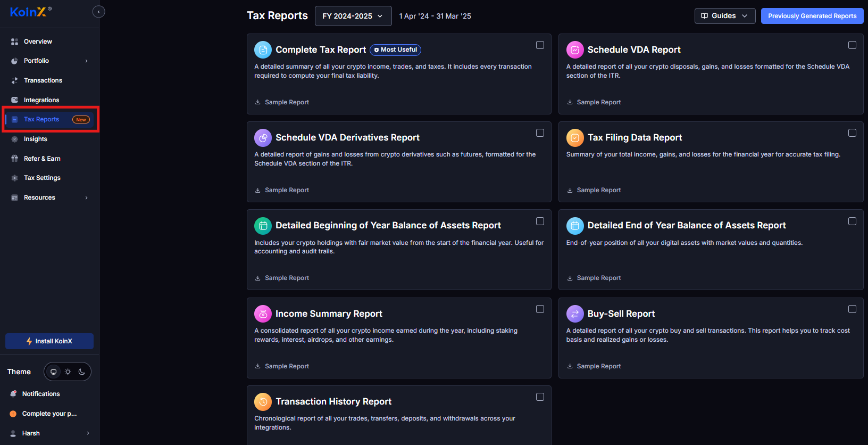Tick the Tax Filing Data Report checkbox
Screen dimensions: 868x445
coord(852,133)
